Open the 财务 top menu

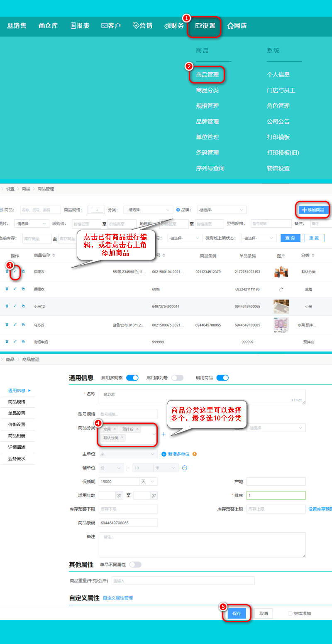(174, 26)
